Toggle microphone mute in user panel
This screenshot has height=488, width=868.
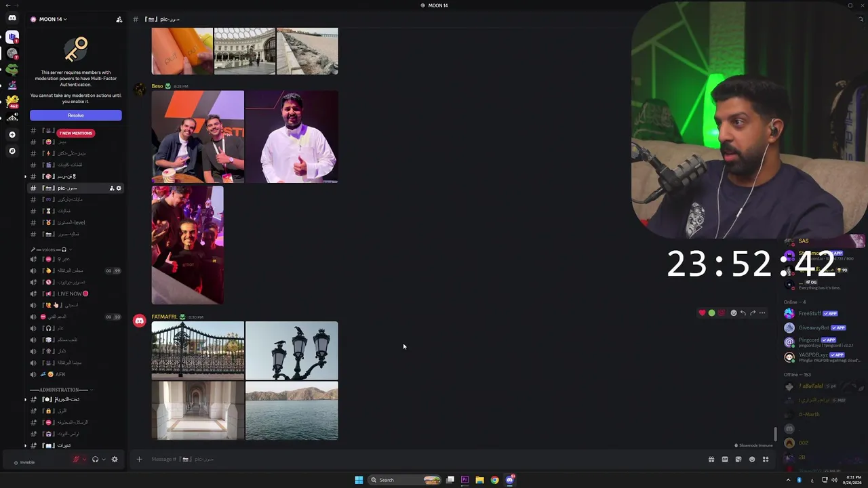tap(77, 460)
